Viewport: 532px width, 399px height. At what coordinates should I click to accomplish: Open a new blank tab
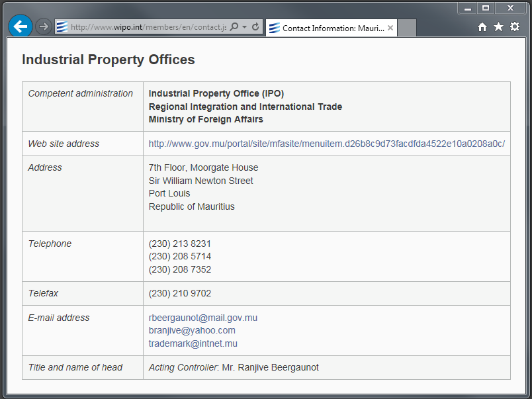(x=406, y=28)
